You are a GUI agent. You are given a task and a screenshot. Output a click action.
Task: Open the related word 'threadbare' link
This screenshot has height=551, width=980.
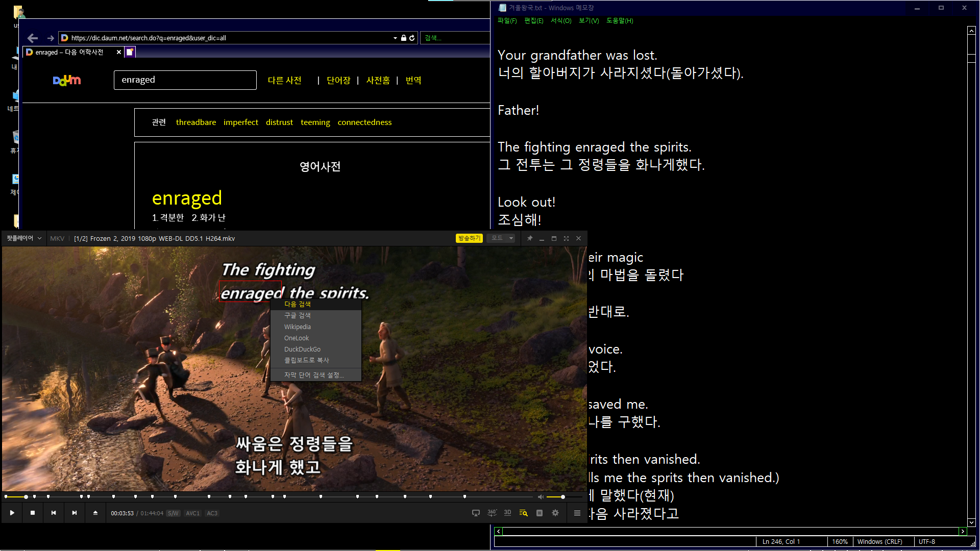click(196, 122)
